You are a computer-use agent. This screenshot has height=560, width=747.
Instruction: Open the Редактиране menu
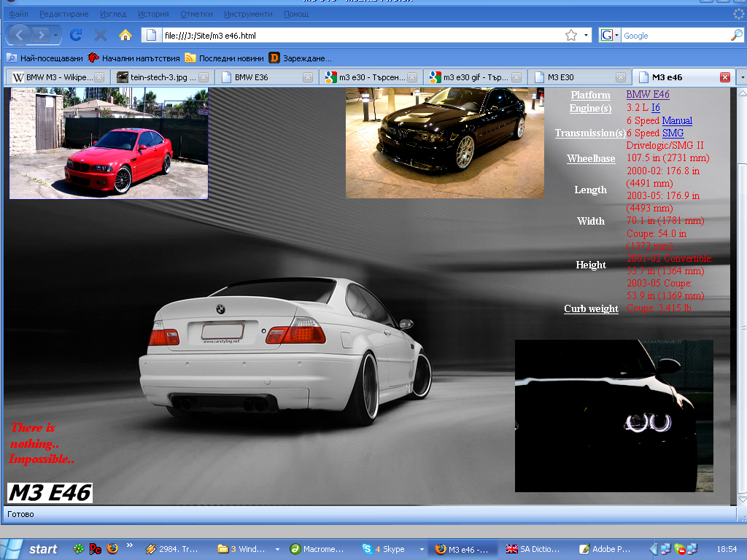click(x=64, y=14)
